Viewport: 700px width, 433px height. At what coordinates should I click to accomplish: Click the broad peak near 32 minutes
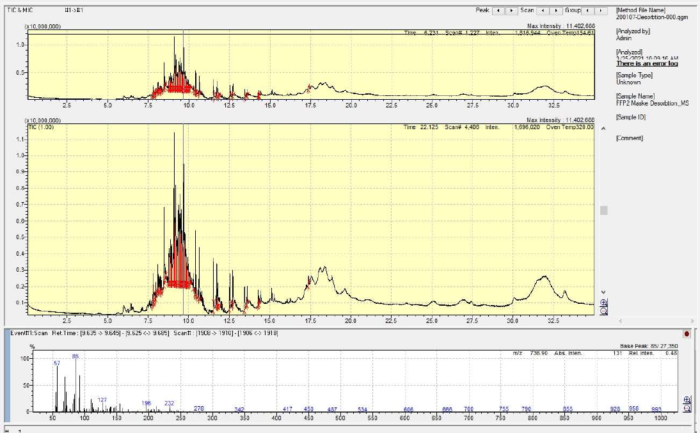[x=544, y=277]
